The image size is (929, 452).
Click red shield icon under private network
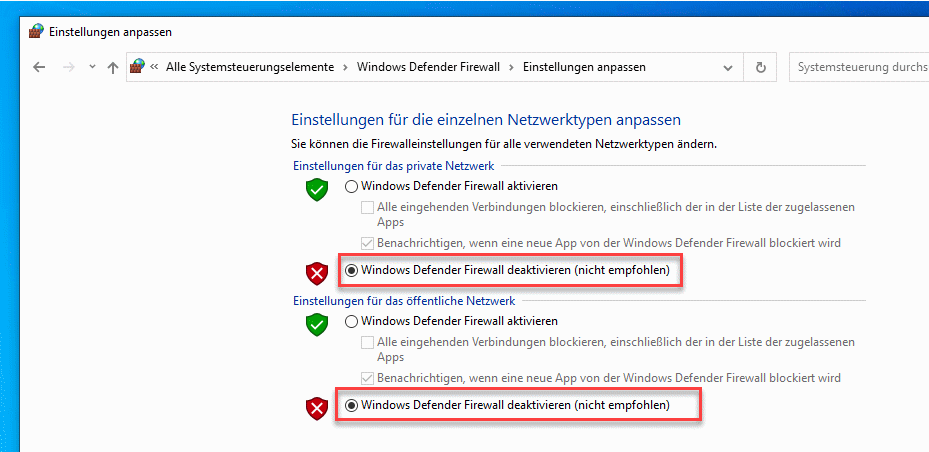pos(317,272)
